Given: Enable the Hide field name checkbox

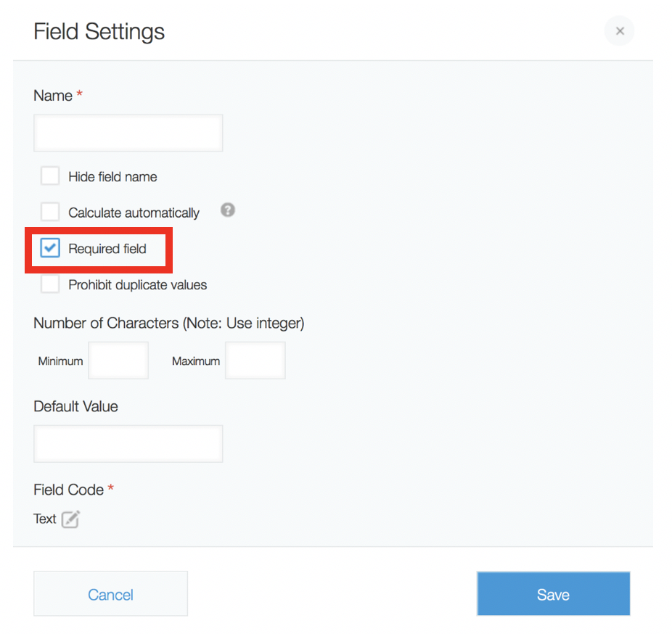Looking at the screenshot, I should pos(50,176).
